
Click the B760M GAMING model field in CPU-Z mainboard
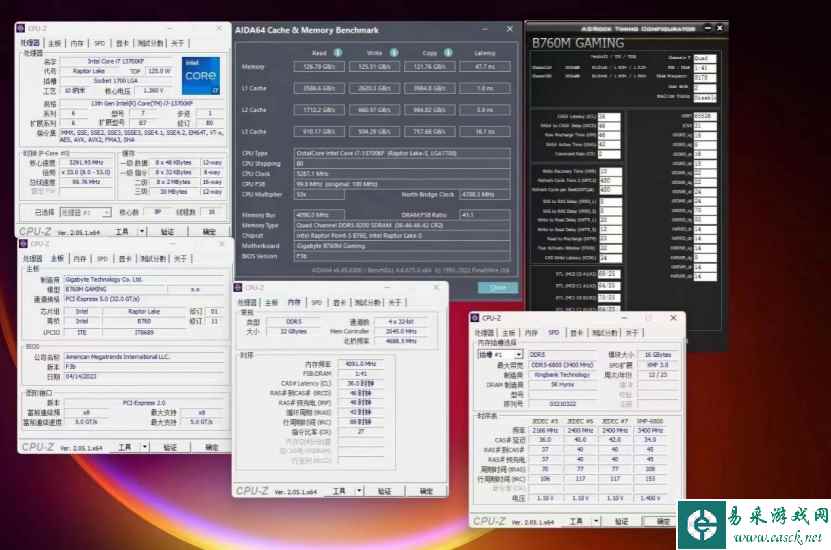[116, 289]
